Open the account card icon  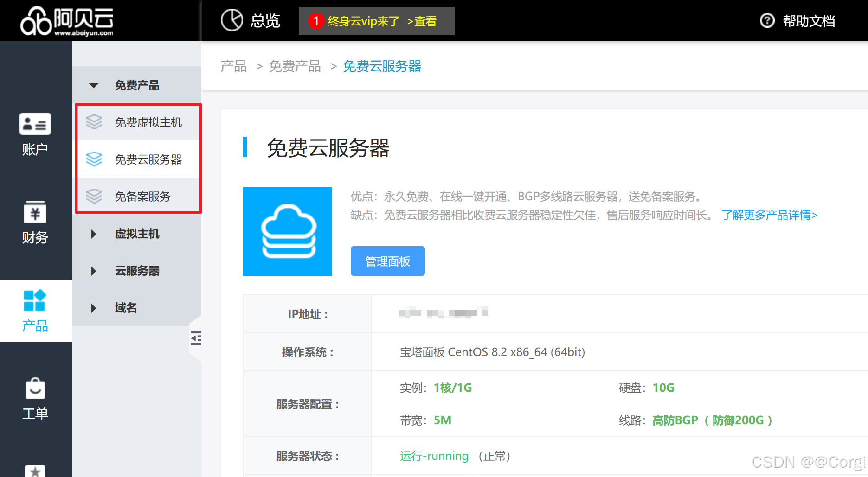click(x=35, y=124)
